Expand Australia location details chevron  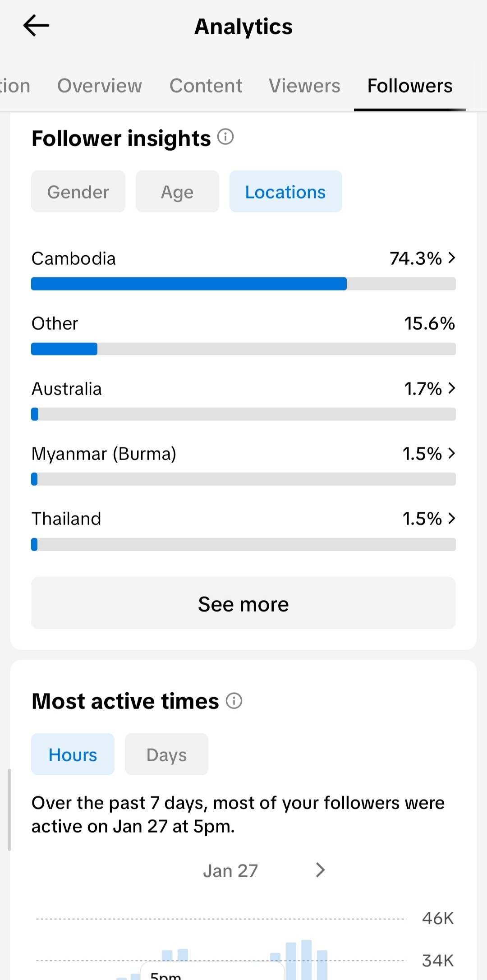tap(452, 388)
